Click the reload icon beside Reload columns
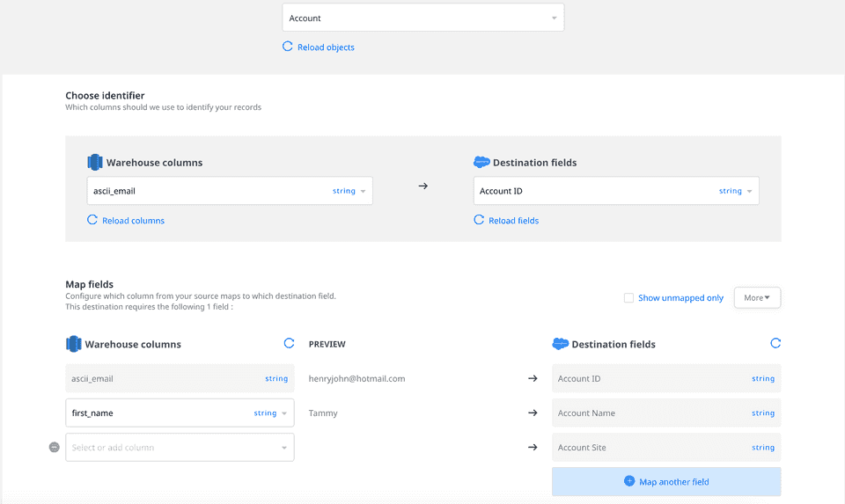The image size is (845, 504). click(92, 220)
